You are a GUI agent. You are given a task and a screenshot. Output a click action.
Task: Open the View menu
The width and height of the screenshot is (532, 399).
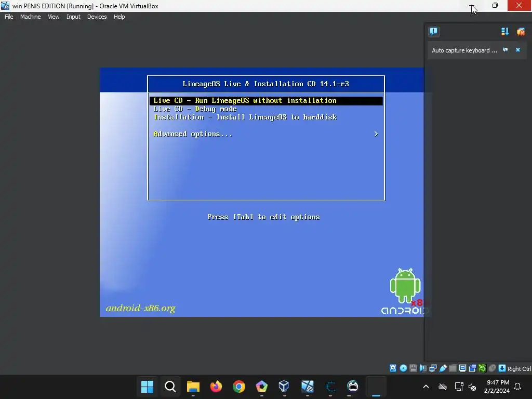[x=54, y=17]
